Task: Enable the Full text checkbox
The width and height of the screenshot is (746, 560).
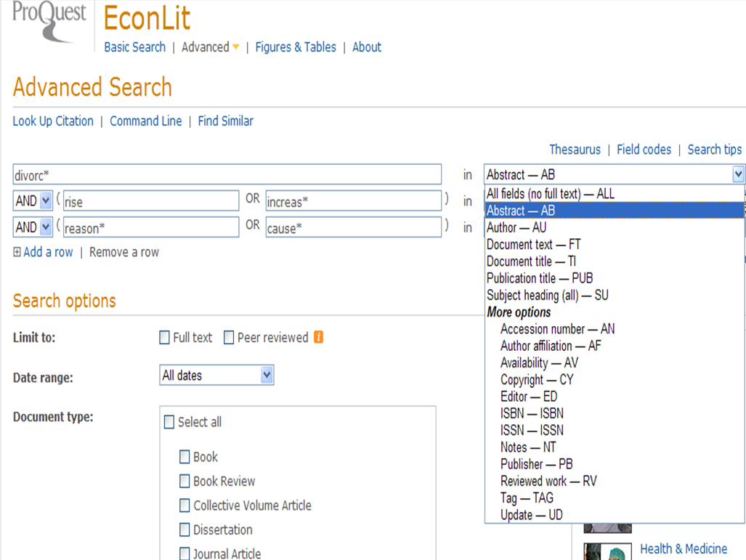Action: [164, 337]
